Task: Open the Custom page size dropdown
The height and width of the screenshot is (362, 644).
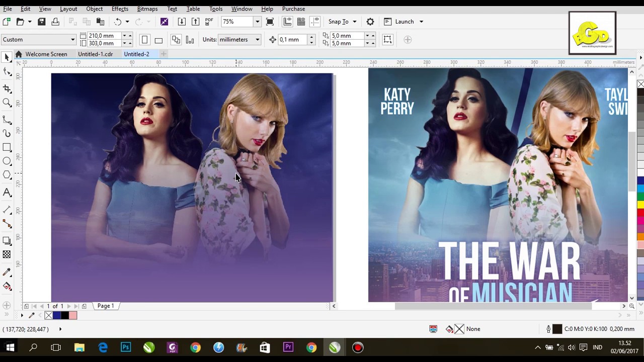Action: coord(72,40)
